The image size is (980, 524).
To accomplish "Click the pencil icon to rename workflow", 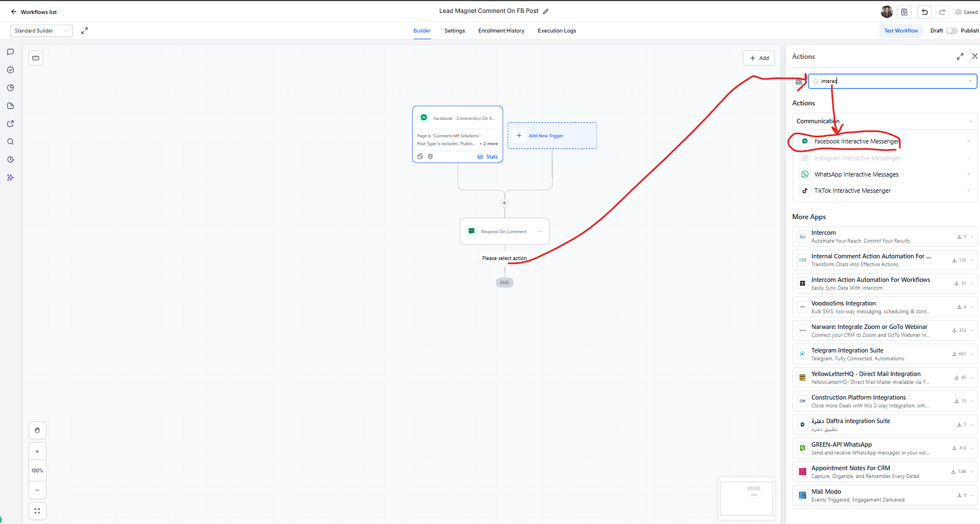I will coord(546,11).
